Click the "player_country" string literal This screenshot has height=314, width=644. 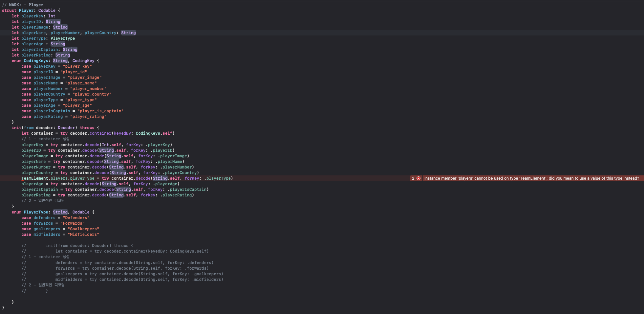click(92, 94)
